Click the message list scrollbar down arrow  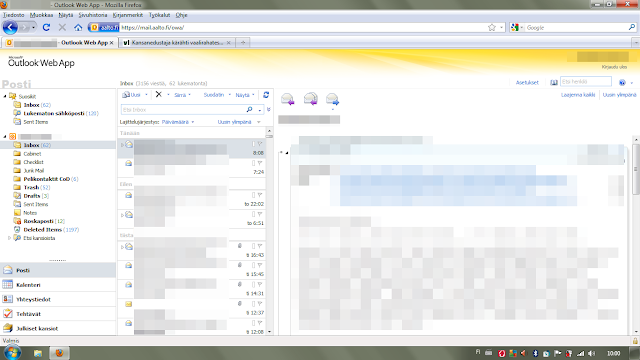[269, 332]
